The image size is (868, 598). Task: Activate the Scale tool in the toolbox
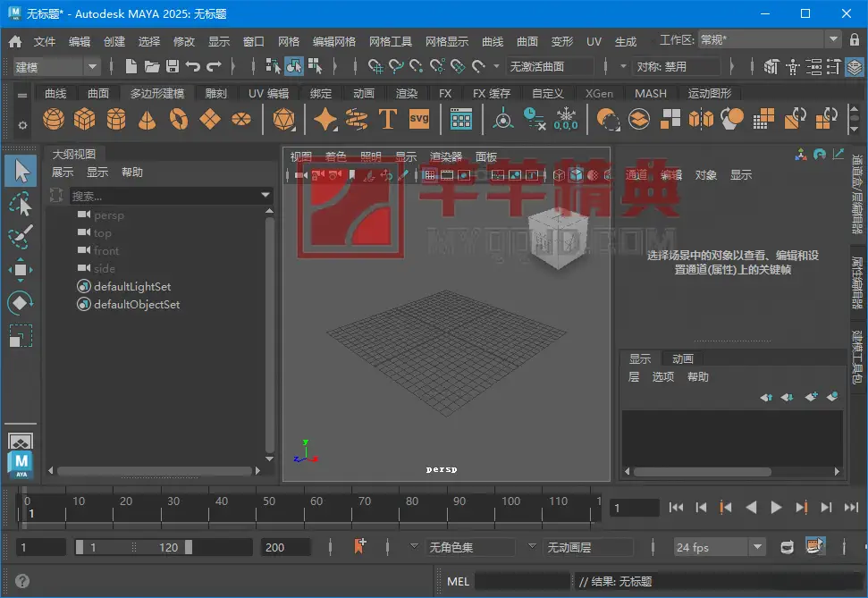[21, 336]
